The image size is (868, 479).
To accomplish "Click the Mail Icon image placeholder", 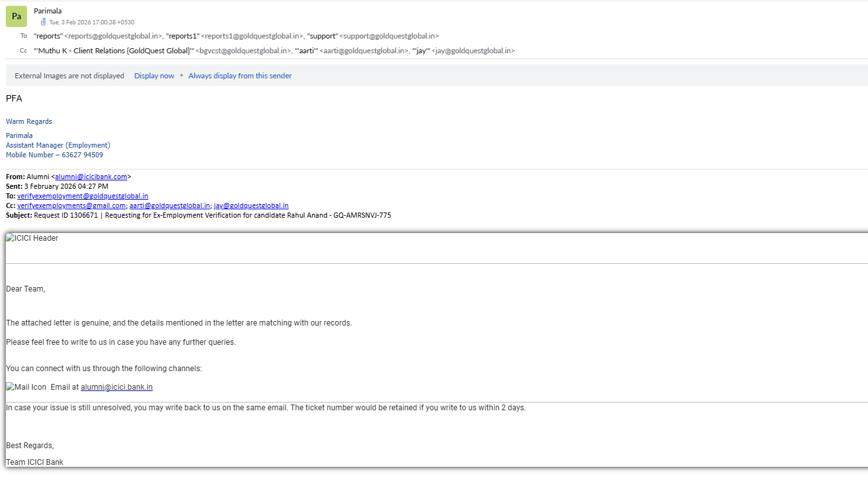I will pos(26,387).
